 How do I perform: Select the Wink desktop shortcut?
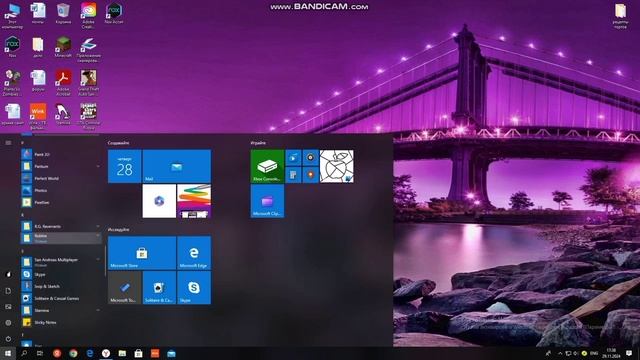pyautogui.click(x=38, y=116)
